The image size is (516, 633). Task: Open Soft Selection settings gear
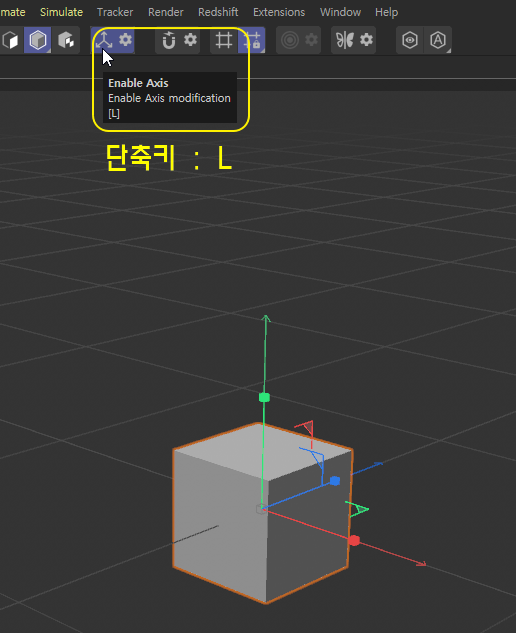(x=311, y=40)
